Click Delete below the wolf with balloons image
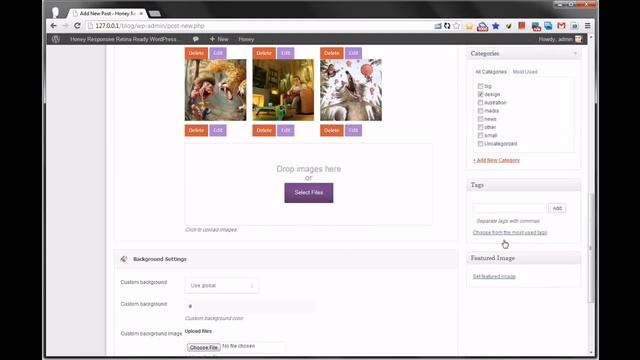This screenshot has width=640, height=360. tap(332, 130)
